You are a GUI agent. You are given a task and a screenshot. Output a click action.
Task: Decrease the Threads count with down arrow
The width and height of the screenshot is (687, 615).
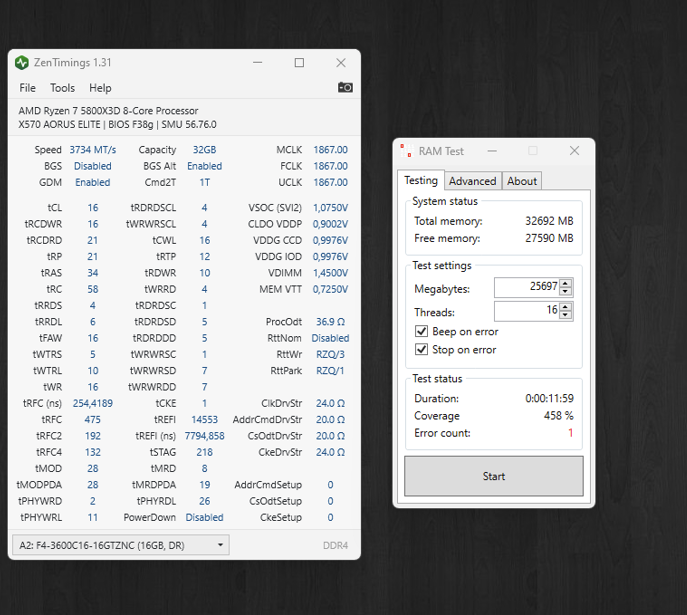(566, 315)
